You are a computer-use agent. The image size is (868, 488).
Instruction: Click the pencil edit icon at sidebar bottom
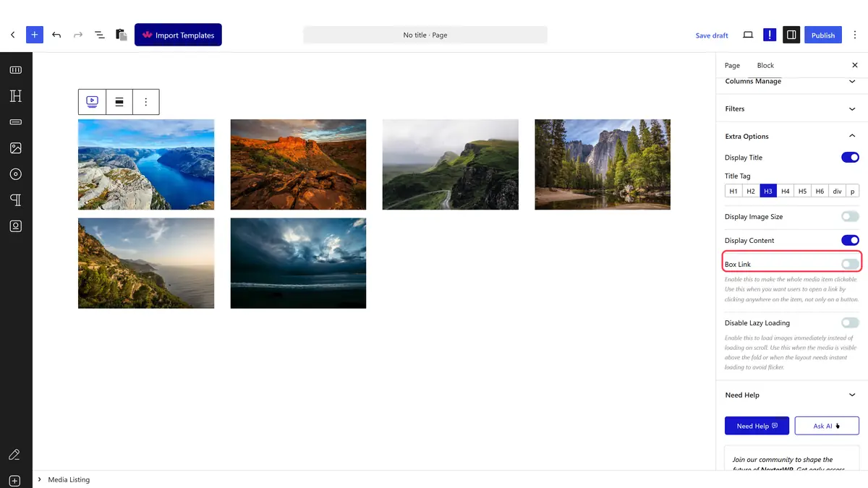[14, 455]
